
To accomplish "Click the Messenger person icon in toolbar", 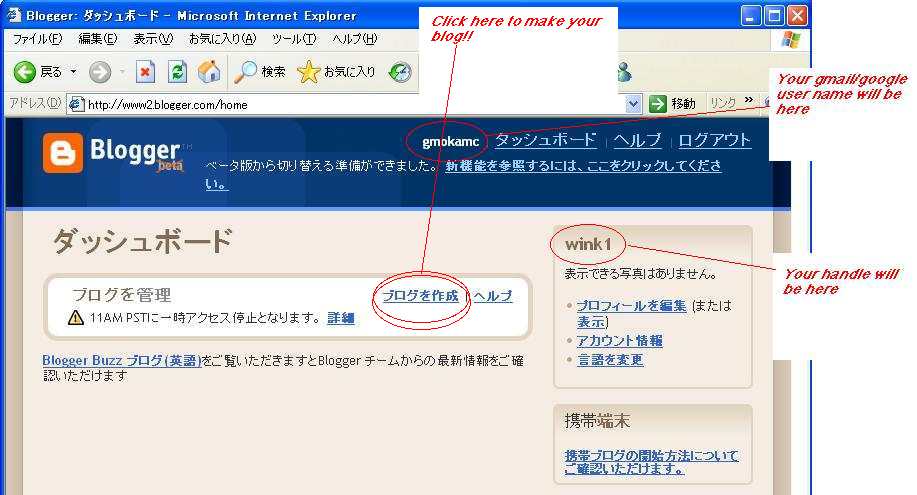I will pyautogui.click(x=625, y=72).
